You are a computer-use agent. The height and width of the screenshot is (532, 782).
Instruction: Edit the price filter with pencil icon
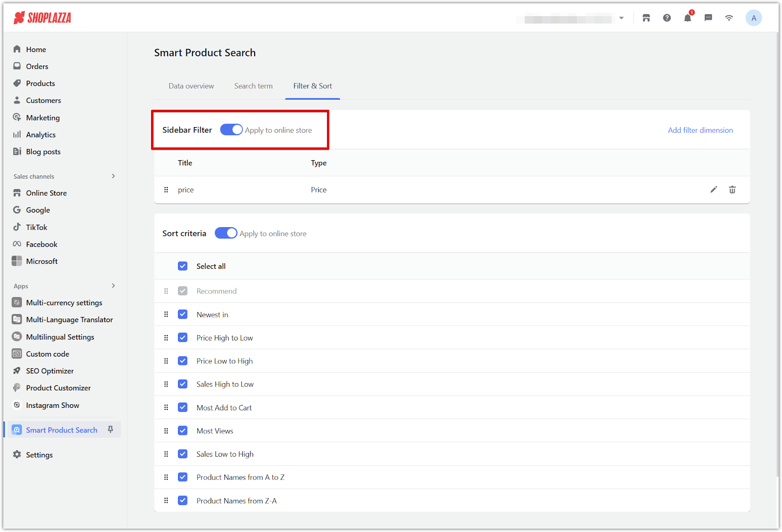[714, 190]
